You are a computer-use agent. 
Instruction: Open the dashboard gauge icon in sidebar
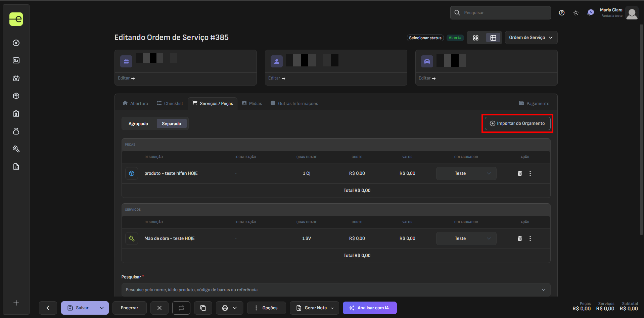point(16,43)
